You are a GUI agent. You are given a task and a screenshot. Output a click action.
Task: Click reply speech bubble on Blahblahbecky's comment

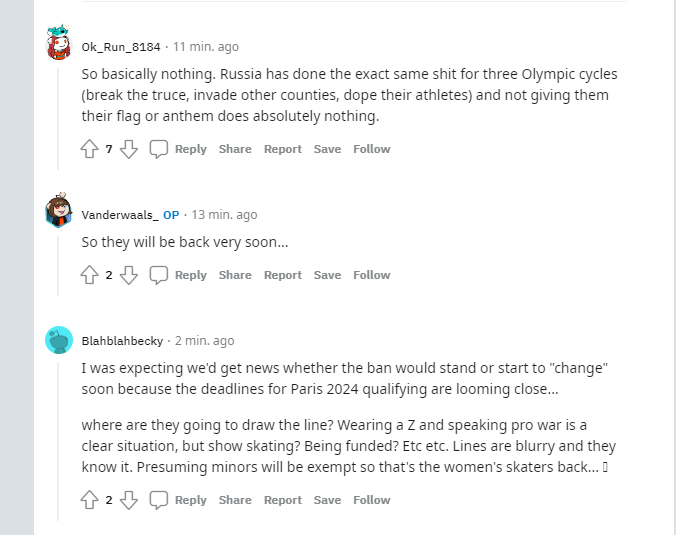(159, 500)
